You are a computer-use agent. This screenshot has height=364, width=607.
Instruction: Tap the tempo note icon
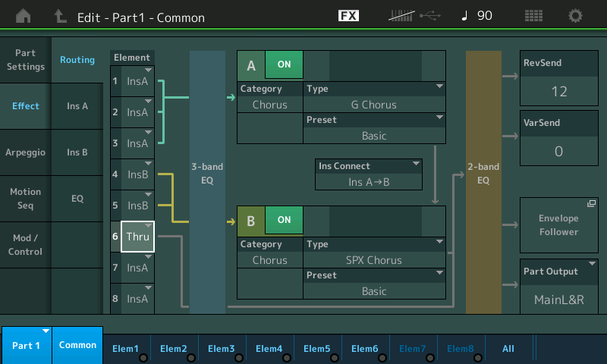(464, 15)
